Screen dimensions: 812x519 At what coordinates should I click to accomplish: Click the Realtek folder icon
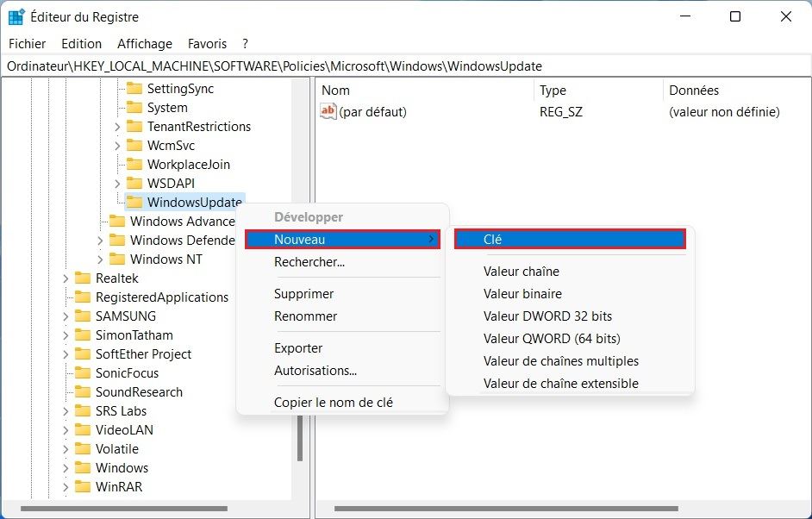(83, 278)
